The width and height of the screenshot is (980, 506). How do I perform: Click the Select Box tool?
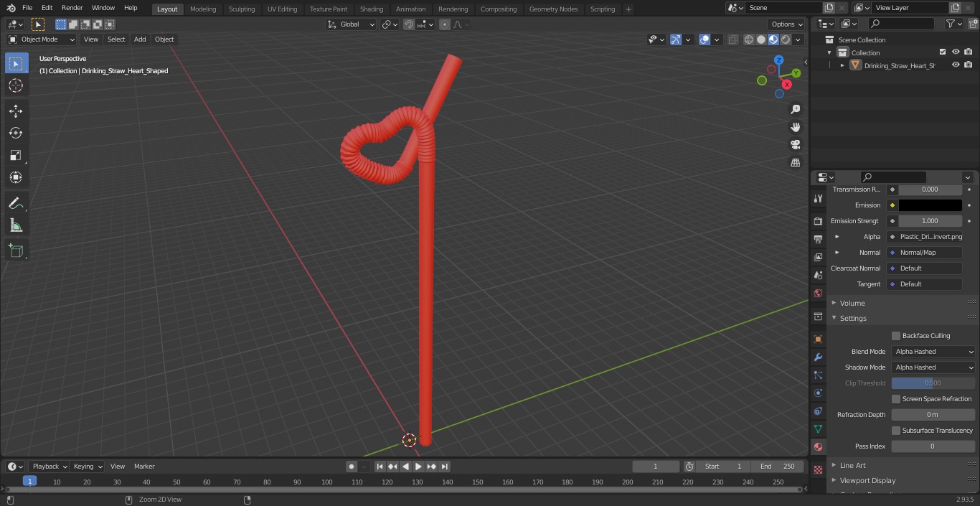point(16,64)
